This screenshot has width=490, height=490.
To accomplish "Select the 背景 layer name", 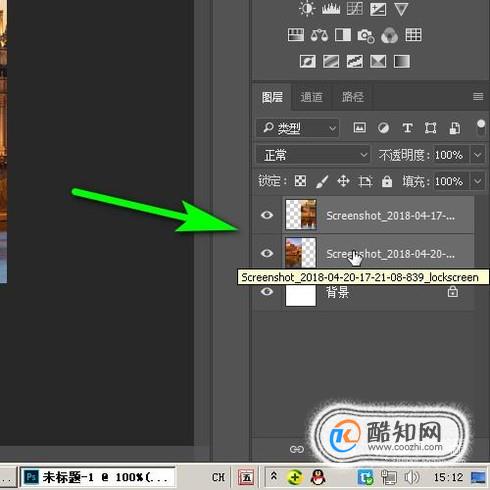I will point(337,292).
